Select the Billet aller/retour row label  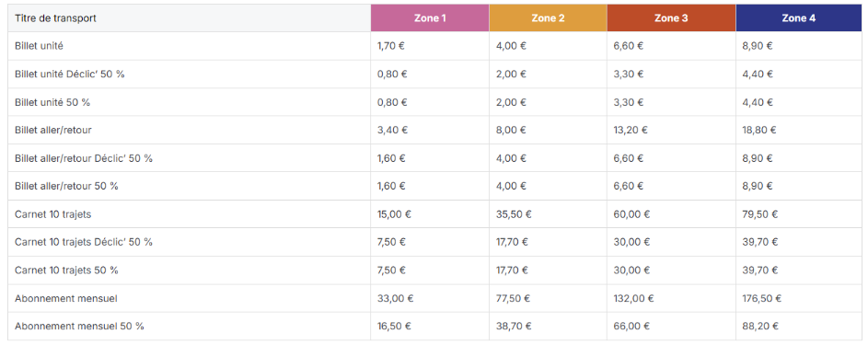click(53, 130)
